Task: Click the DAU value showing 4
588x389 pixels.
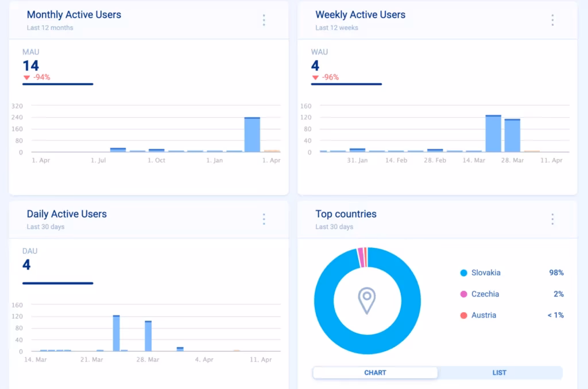Action: coord(28,264)
